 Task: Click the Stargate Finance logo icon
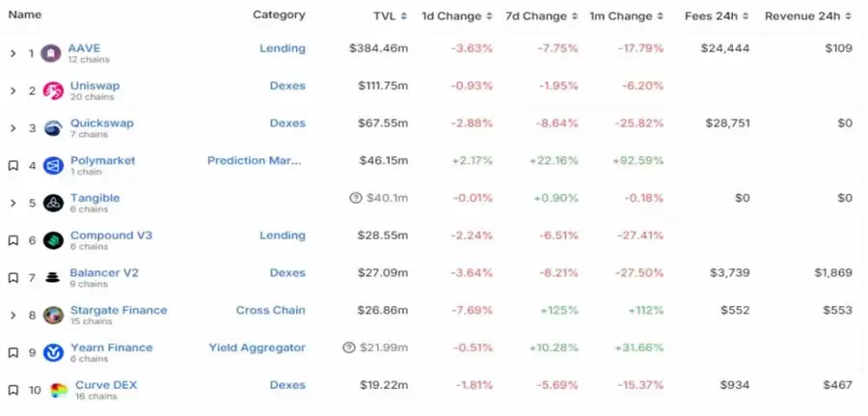[53, 315]
